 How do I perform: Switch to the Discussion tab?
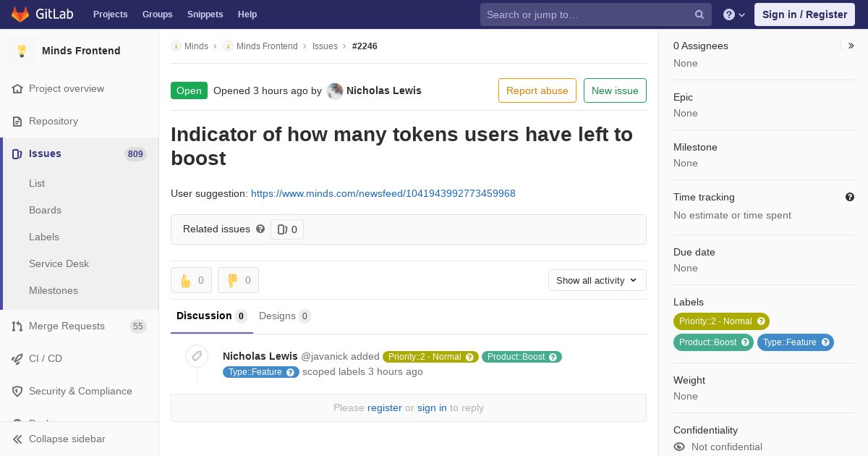212,316
